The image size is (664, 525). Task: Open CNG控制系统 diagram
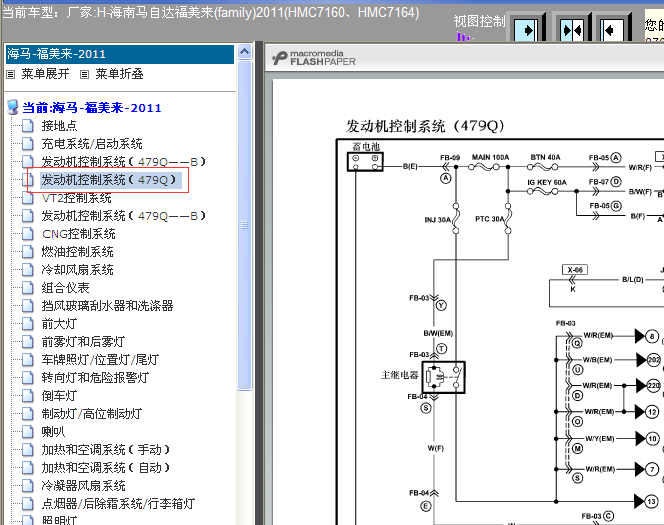click(79, 234)
